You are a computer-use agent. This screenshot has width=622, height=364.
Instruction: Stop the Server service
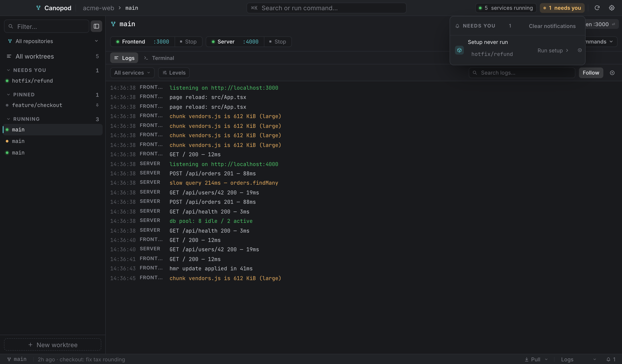pos(278,42)
